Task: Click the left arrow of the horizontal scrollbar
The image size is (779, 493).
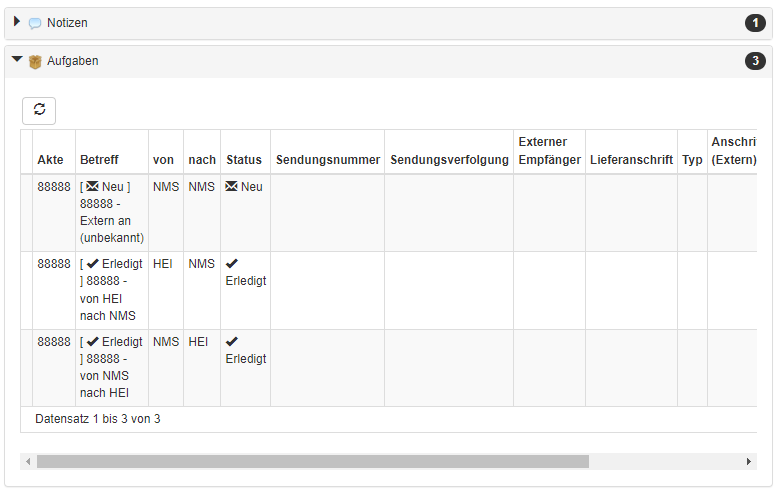Action: click(28, 462)
